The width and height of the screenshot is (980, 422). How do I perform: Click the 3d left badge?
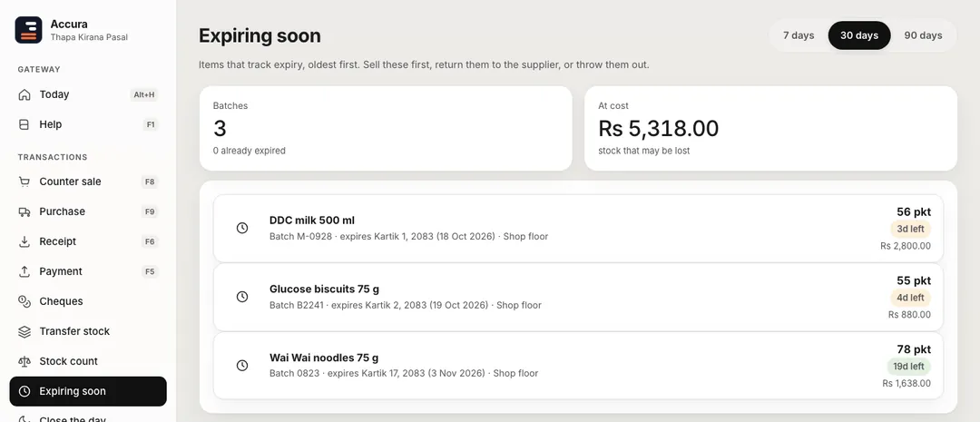coord(911,229)
